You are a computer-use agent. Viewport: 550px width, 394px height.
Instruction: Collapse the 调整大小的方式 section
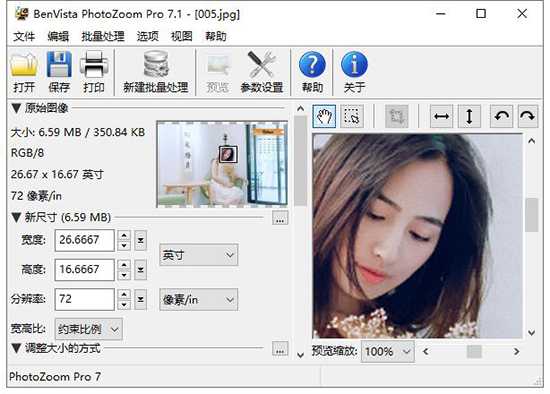point(16,348)
